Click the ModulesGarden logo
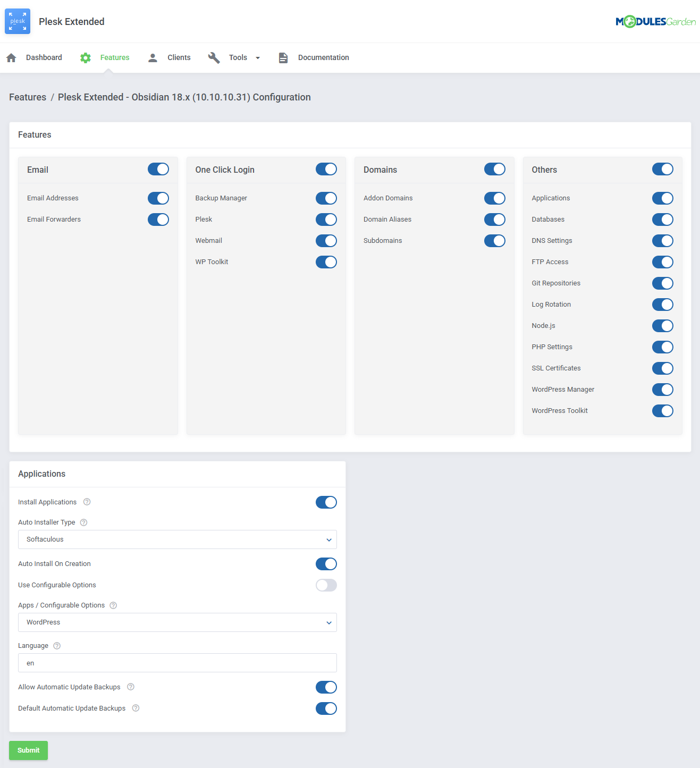This screenshot has width=700, height=768. click(655, 21)
